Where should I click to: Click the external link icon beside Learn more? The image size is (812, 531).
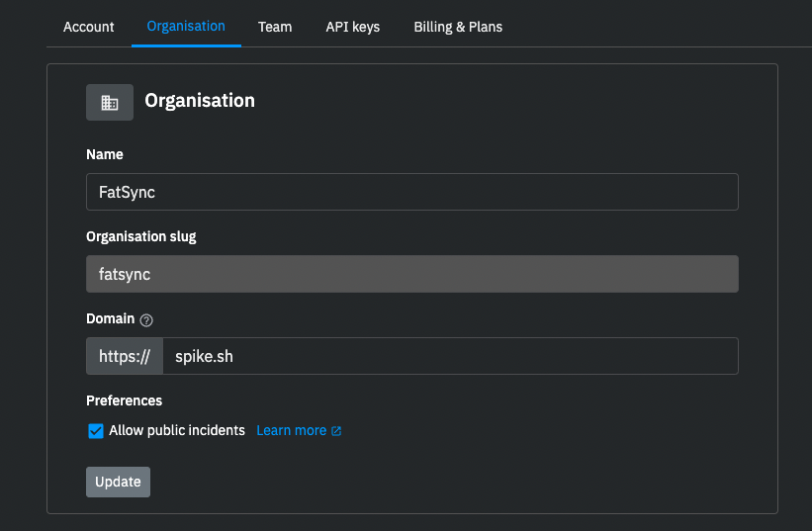point(336,431)
